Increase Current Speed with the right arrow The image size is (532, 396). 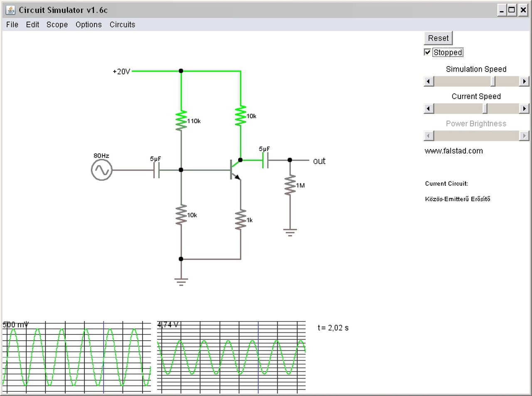click(x=525, y=109)
